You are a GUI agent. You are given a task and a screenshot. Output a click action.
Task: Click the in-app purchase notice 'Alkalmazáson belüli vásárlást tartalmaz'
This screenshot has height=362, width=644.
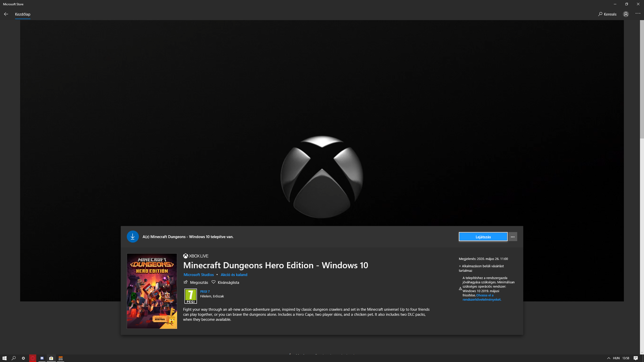coord(481,268)
